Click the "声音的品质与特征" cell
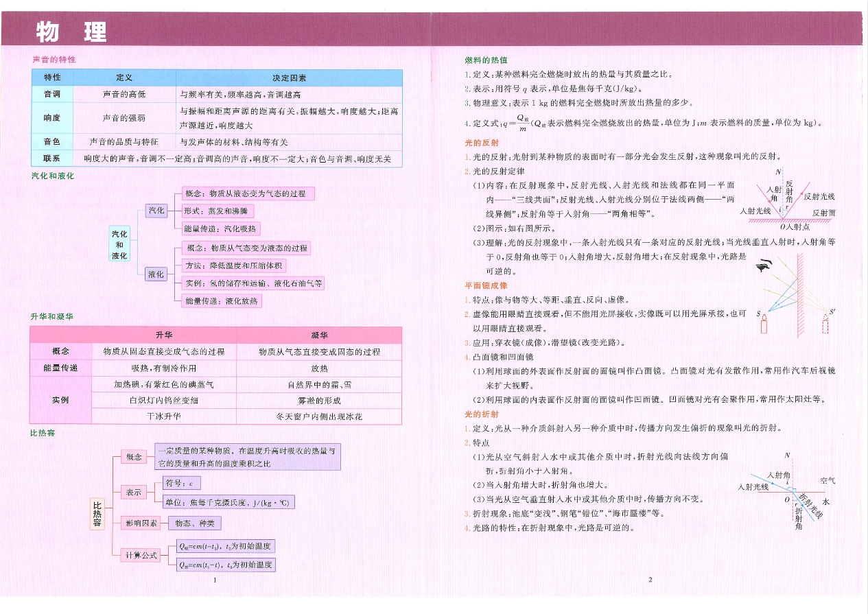The height and width of the screenshot is (614, 868). (124, 142)
